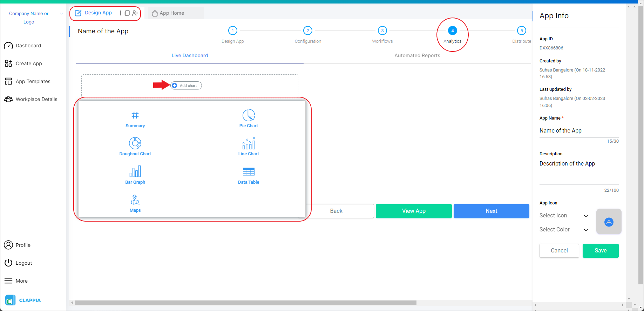The image size is (644, 311).
Task: Pick the Data Table icon
Action: click(249, 171)
